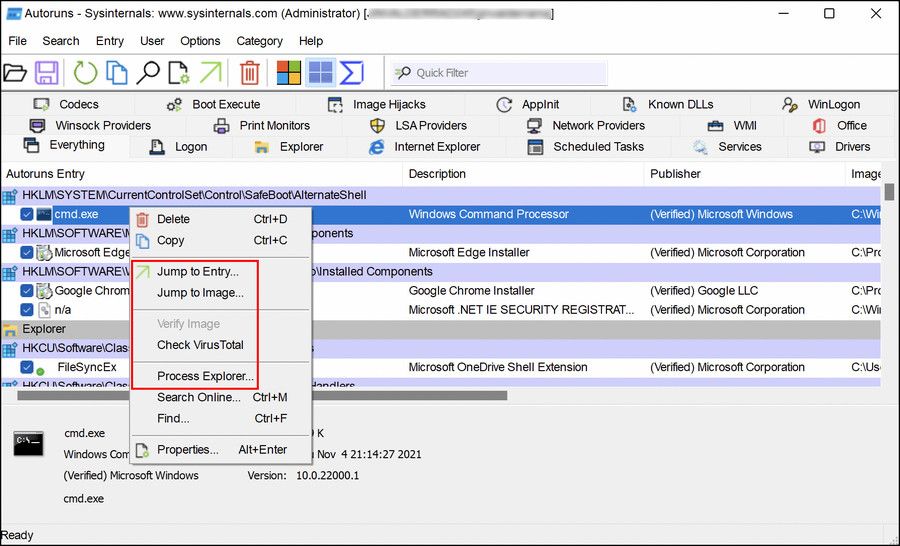This screenshot has width=900, height=546.
Task: Switch to the Image Hijacks tab
Action: pyautogui.click(x=377, y=104)
